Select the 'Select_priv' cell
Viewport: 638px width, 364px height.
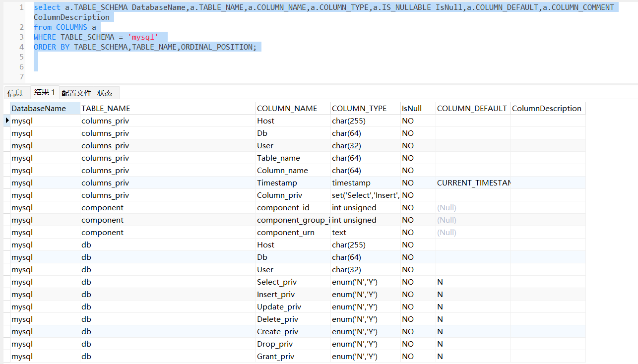[293, 282]
